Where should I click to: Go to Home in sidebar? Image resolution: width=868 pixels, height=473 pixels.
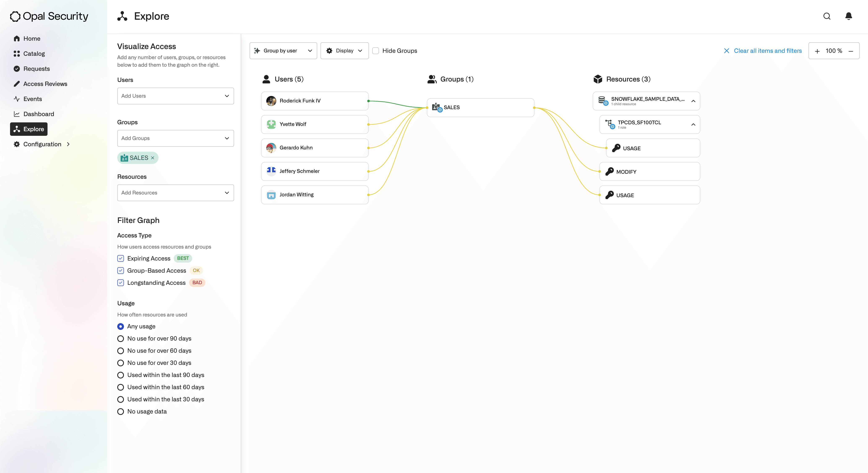pos(27,39)
